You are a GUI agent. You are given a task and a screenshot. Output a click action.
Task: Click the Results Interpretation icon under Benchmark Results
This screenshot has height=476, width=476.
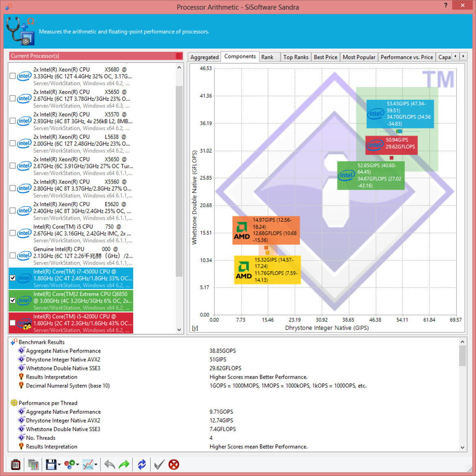[x=21, y=377]
